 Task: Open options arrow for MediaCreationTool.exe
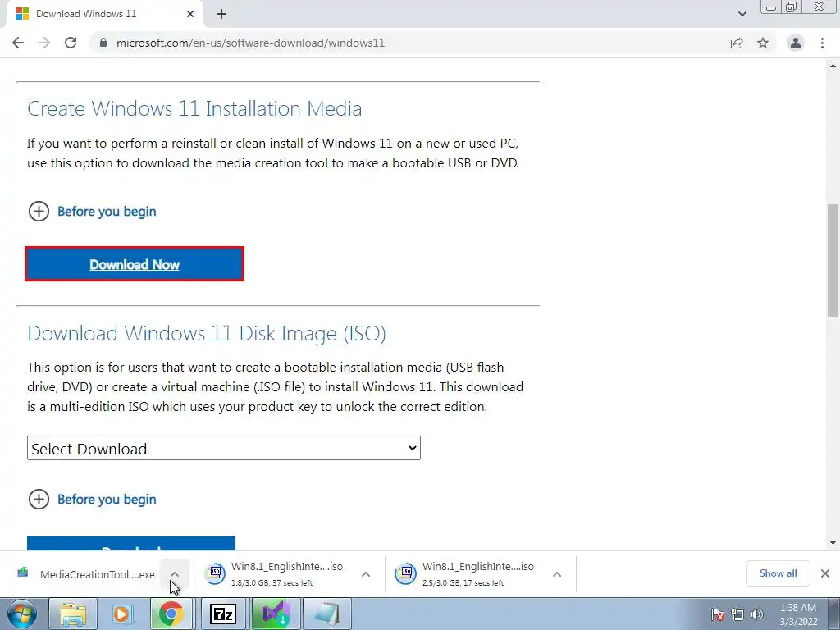pos(175,574)
